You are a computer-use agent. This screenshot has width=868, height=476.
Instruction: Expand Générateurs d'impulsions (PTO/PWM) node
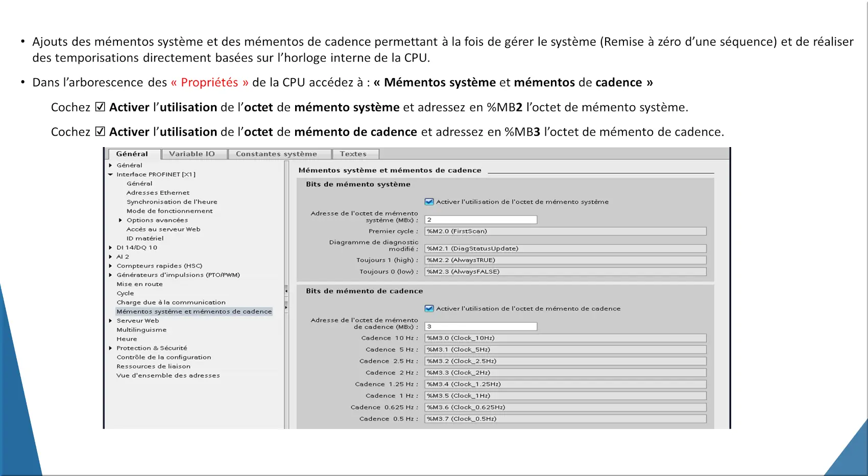110,275
